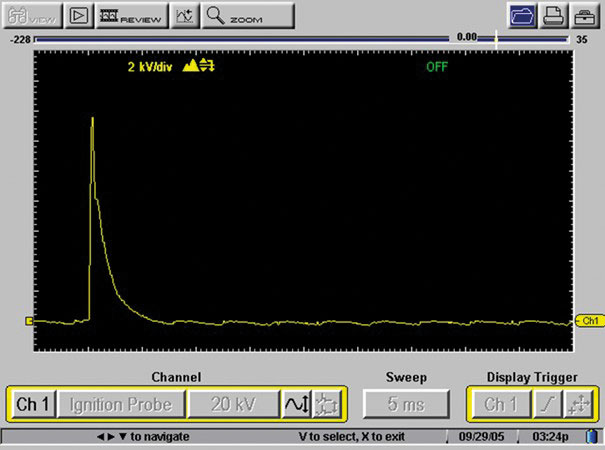605x450 pixels.
Task: Toggle the channel auto-find icon
Action: coord(326,404)
